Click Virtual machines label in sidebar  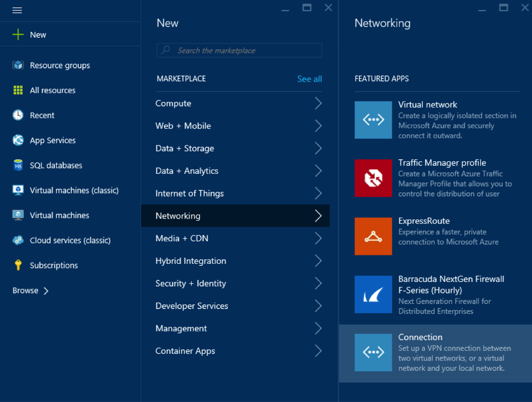(59, 216)
